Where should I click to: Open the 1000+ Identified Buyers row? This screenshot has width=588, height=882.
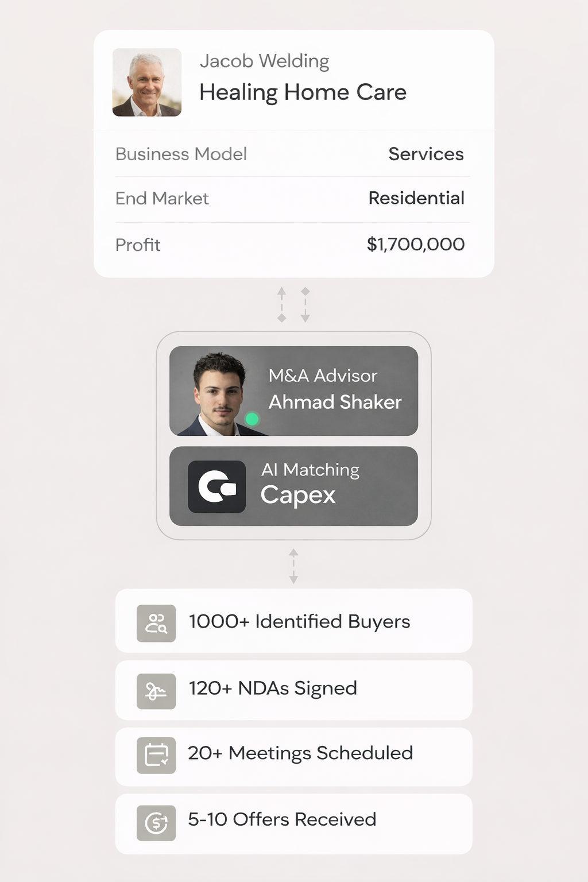tap(299, 621)
